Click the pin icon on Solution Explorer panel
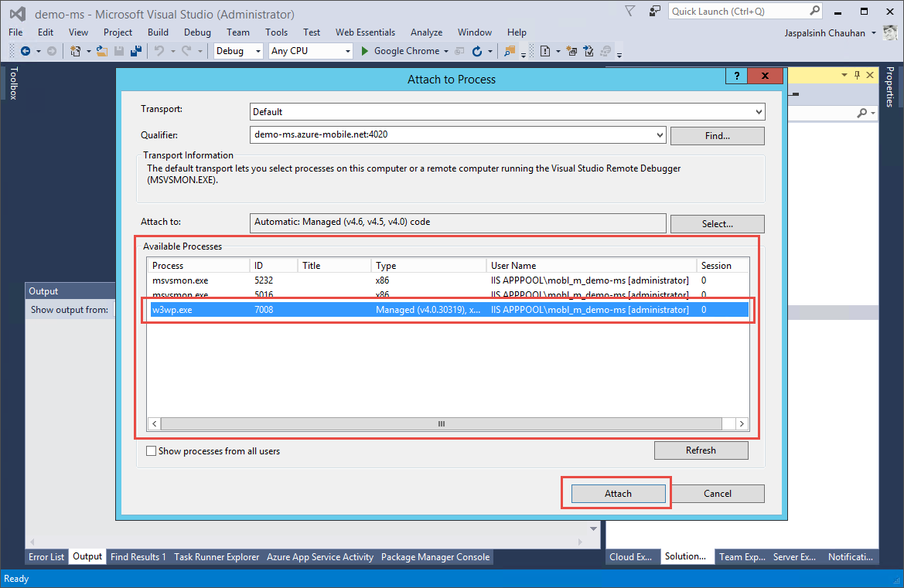 (x=858, y=75)
